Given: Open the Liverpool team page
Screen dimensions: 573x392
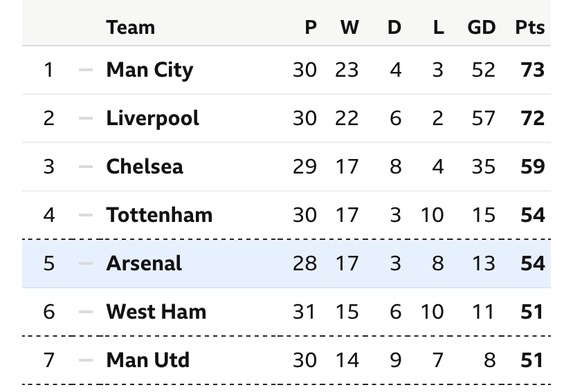Looking at the screenshot, I should tap(152, 118).
